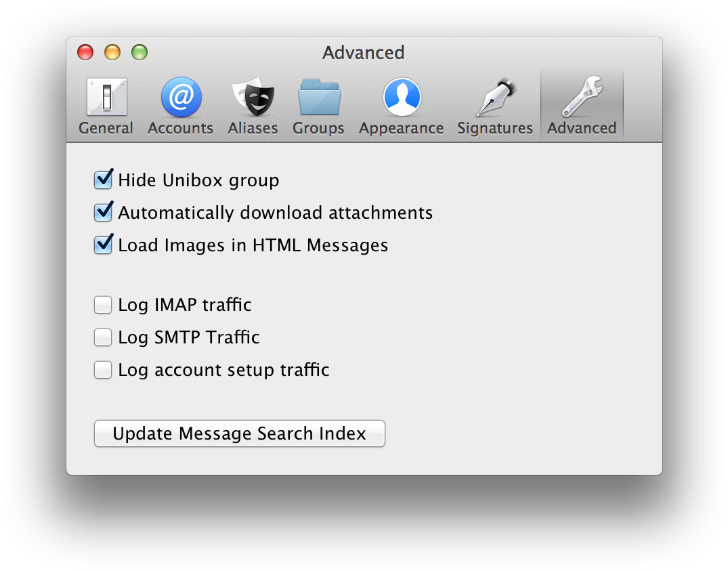Enable Log IMAP traffic
728x571 pixels.
click(103, 305)
